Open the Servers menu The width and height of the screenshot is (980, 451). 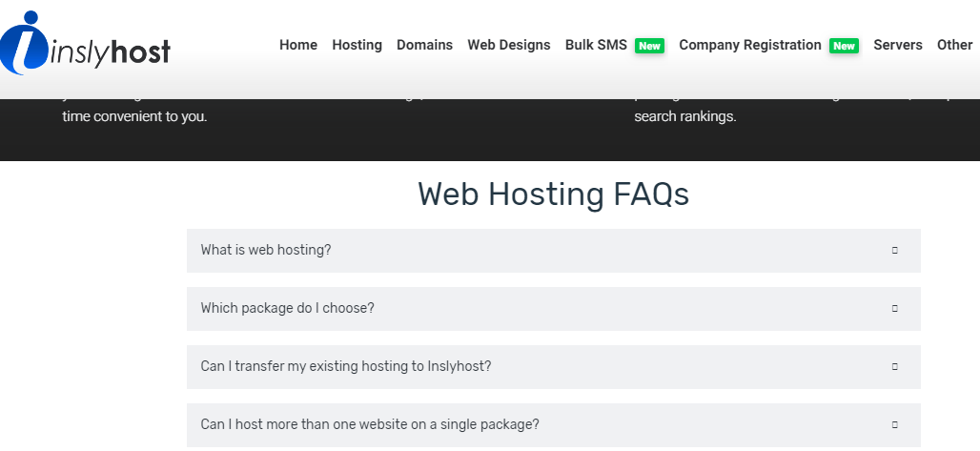pyautogui.click(x=897, y=45)
